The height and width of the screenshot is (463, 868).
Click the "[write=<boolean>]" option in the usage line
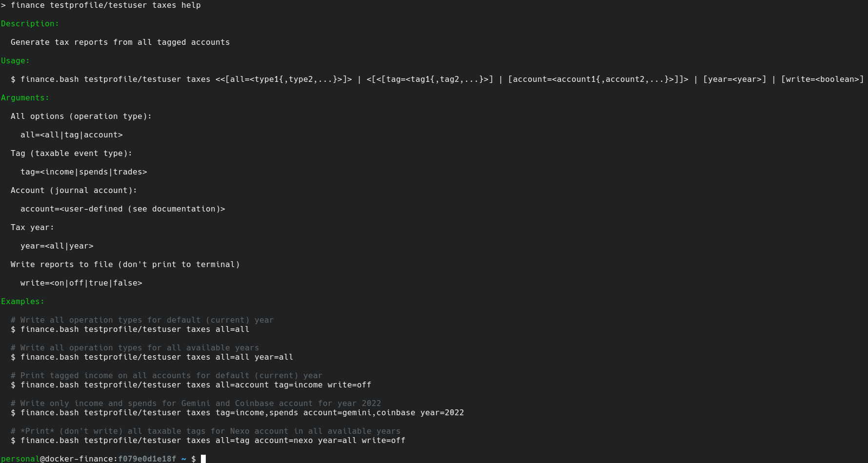point(822,79)
